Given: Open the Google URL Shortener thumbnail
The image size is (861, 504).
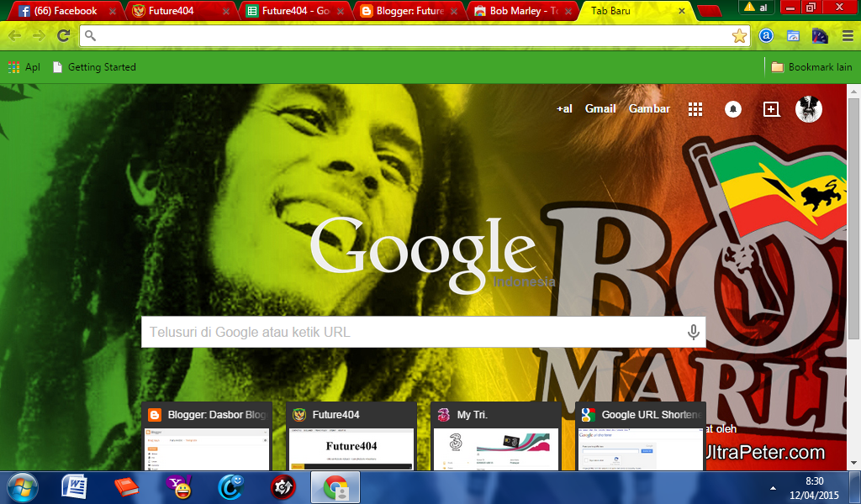Looking at the screenshot, I should pos(640,437).
